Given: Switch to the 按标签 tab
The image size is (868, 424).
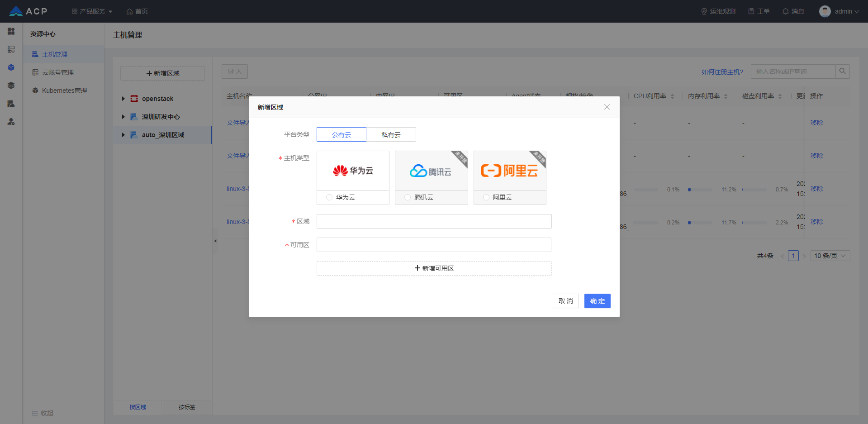Looking at the screenshot, I should pyautogui.click(x=187, y=407).
